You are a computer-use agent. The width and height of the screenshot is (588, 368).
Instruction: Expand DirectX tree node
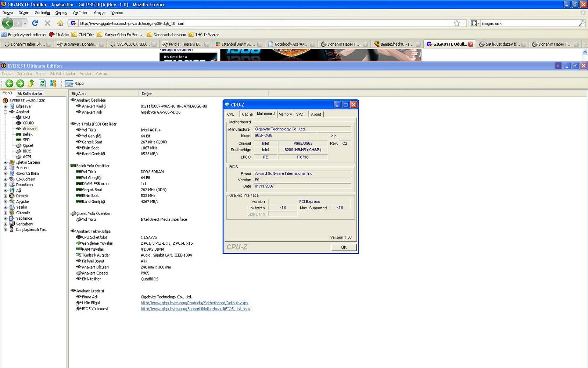(x=6, y=196)
